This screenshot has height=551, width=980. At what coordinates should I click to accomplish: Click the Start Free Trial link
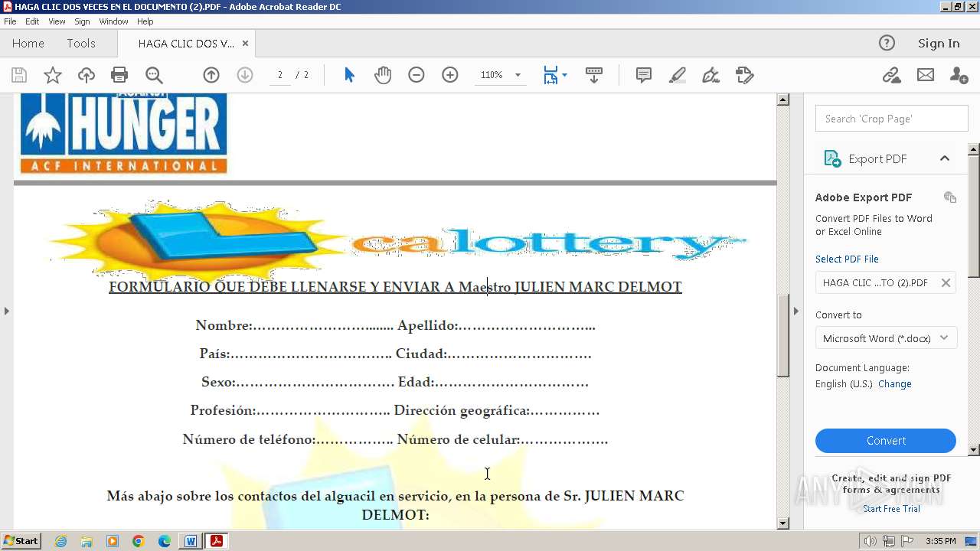[891, 509]
